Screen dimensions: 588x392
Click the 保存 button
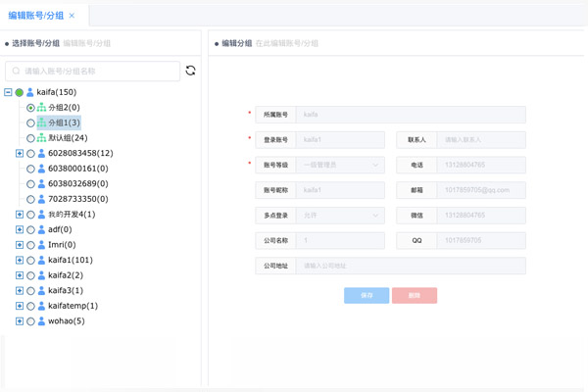[367, 295]
